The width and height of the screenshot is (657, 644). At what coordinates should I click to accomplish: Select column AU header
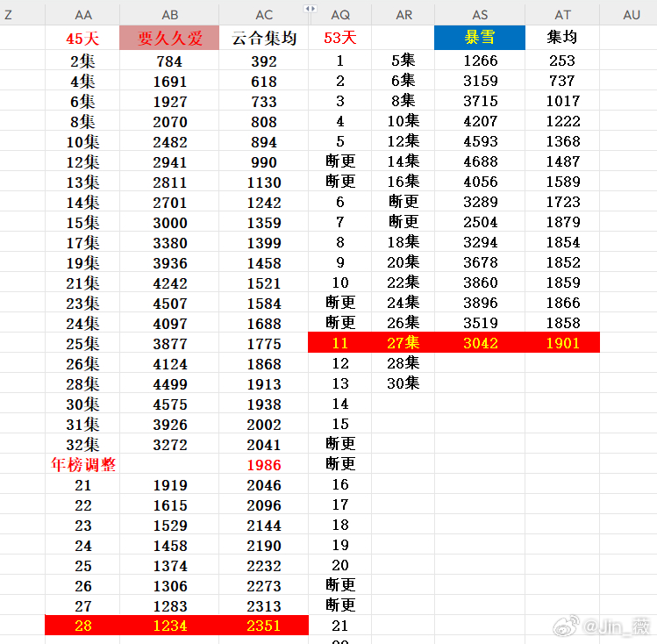point(631,15)
